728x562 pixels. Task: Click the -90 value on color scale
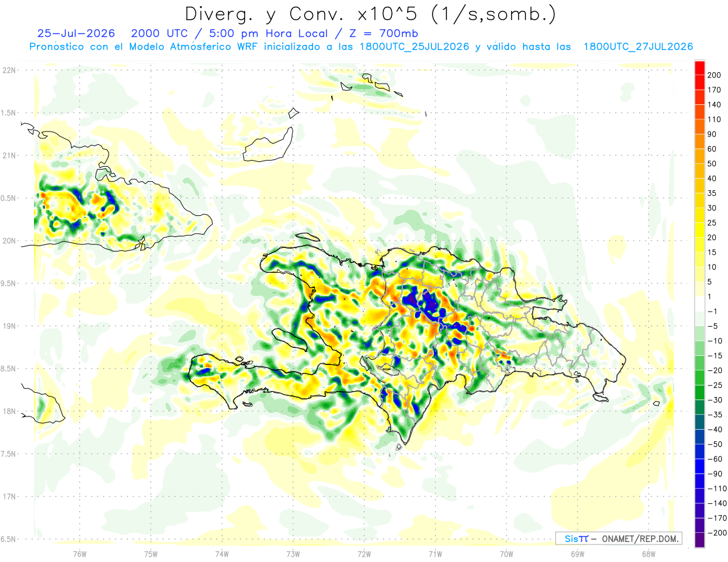point(714,473)
